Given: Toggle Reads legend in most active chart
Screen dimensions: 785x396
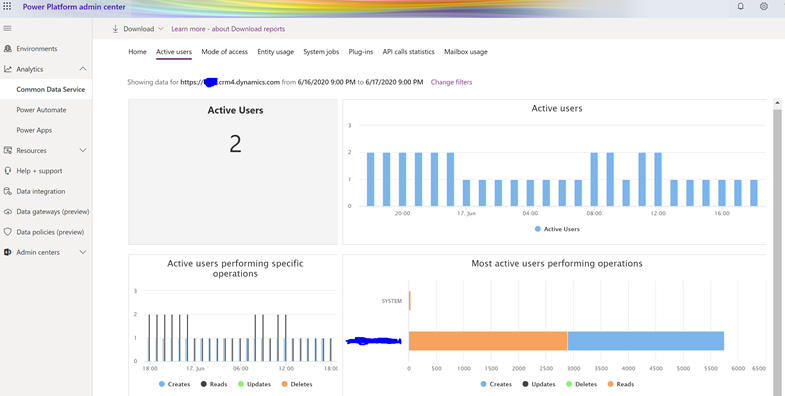Looking at the screenshot, I should tap(620, 384).
